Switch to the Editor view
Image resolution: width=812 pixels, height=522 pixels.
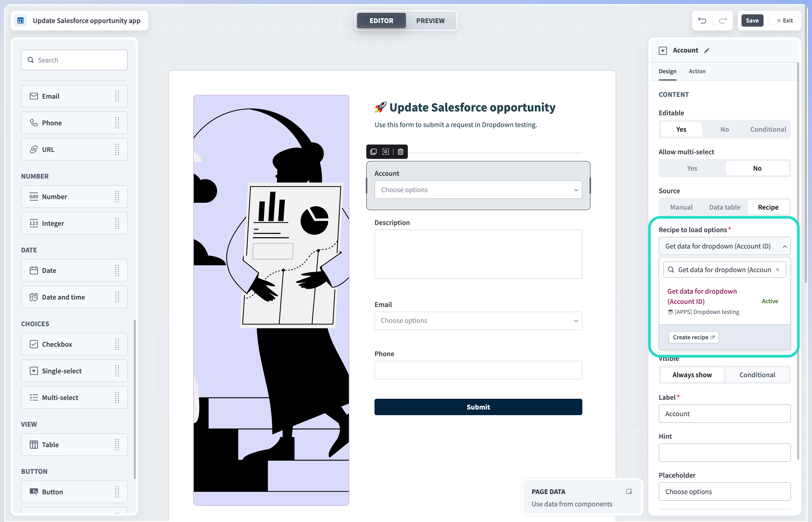[381, 21]
